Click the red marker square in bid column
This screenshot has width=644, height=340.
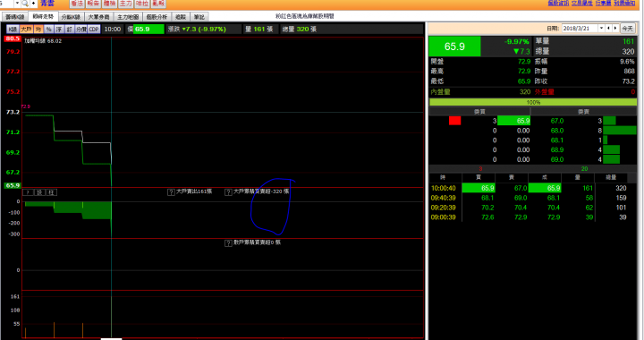point(454,121)
